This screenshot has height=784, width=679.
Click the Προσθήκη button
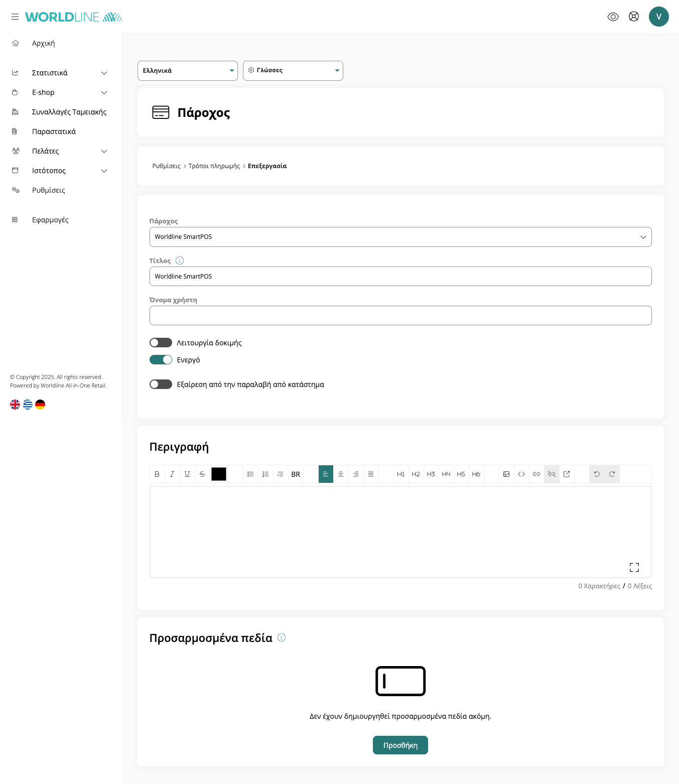[x=400, y=745]
